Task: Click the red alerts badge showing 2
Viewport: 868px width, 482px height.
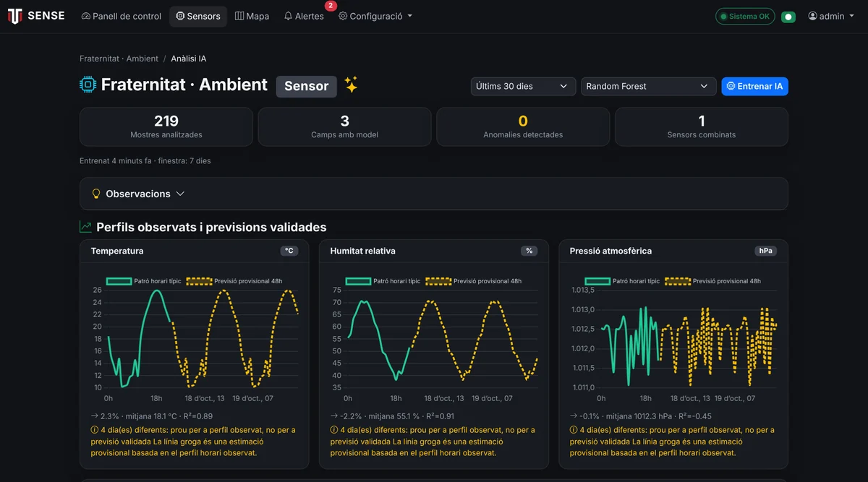Action: pos(331,6)
